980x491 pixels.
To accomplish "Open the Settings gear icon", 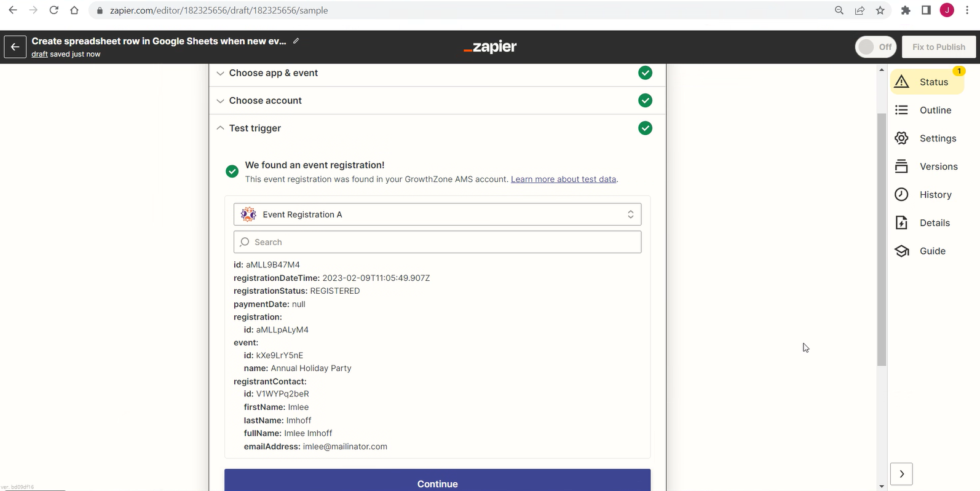I will click(x=902, y=138).
